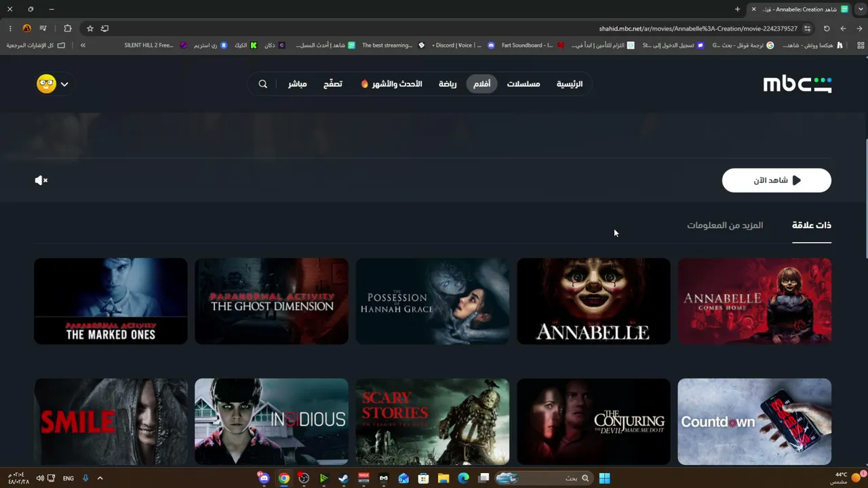Open Microsoft Edge from the taskbar

click(x=463, y=479)
